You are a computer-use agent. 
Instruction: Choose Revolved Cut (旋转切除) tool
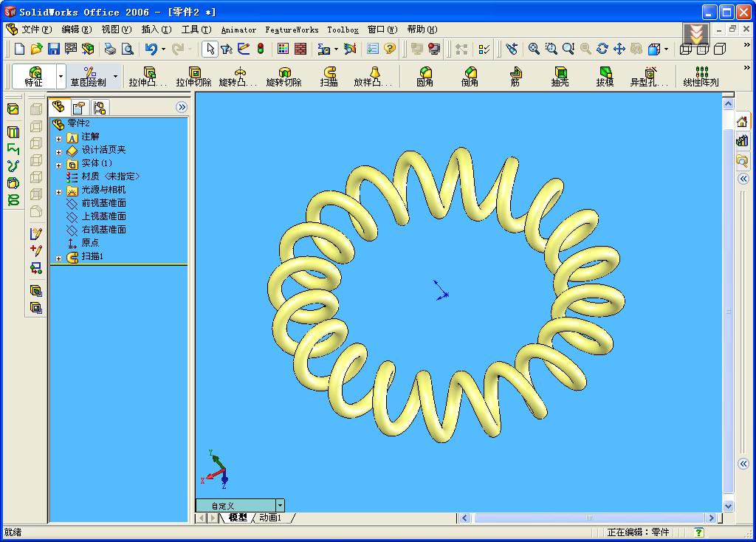click(284, 77)
